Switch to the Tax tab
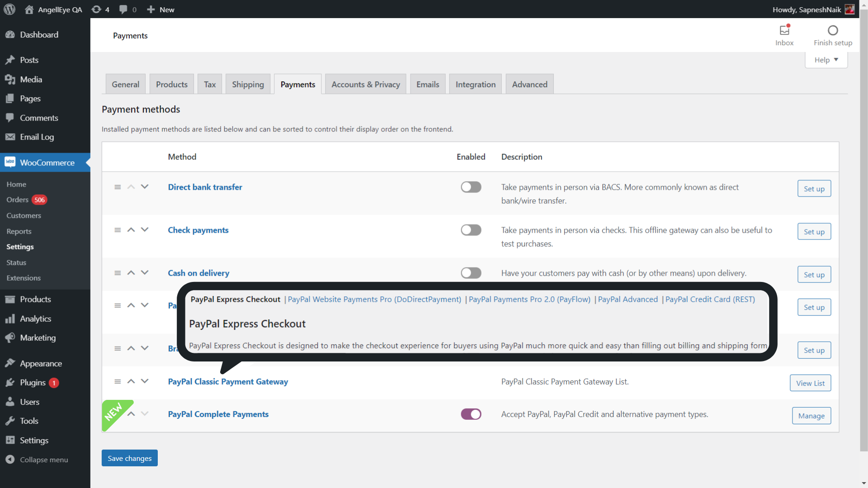 (210, 84)
